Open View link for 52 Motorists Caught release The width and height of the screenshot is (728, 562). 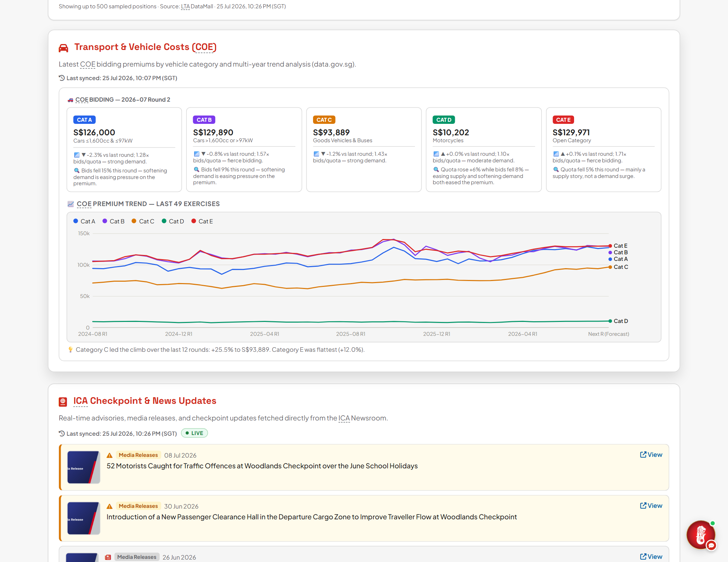[x=651, y=455]
